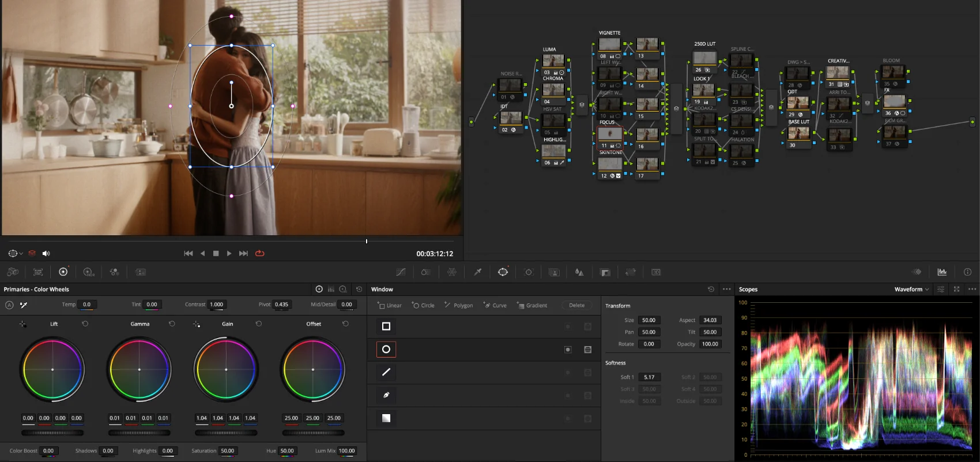Open the Waveform scope type dropdown

911,290
